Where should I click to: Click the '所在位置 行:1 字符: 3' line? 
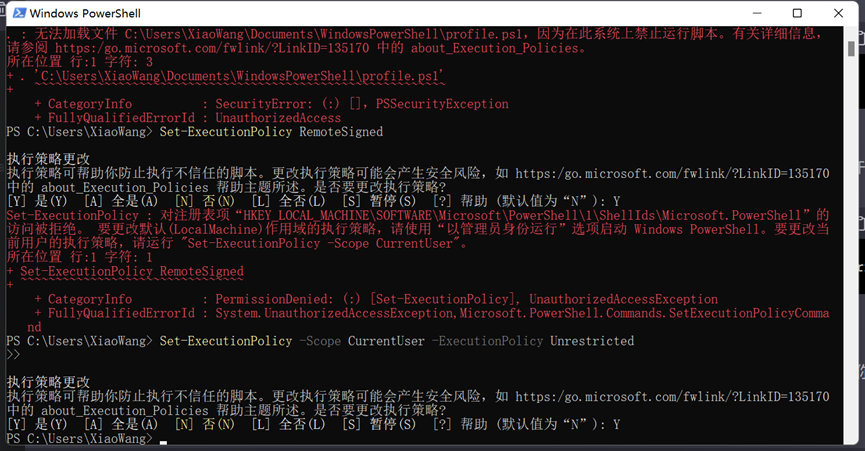tap(79, 62)
